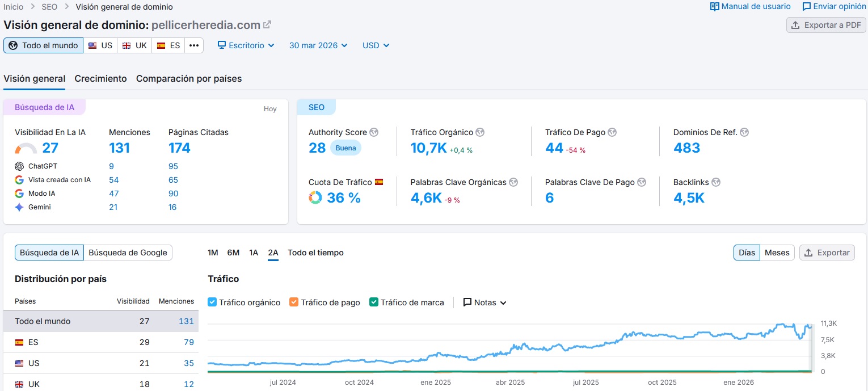The height and width of the screenshot is (391, 868).
Task: Open the Comparación por países tab
Action: click(189, 79)
